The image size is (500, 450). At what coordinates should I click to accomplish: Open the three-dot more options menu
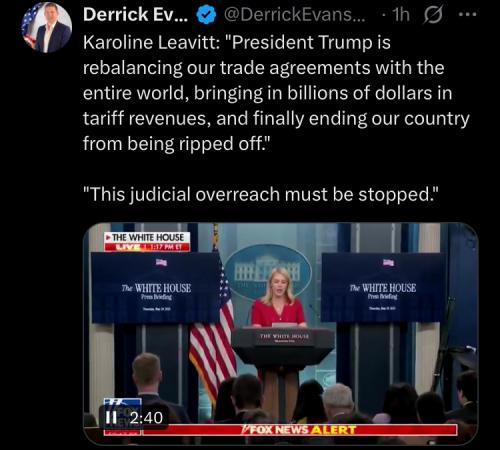point(468,15)
